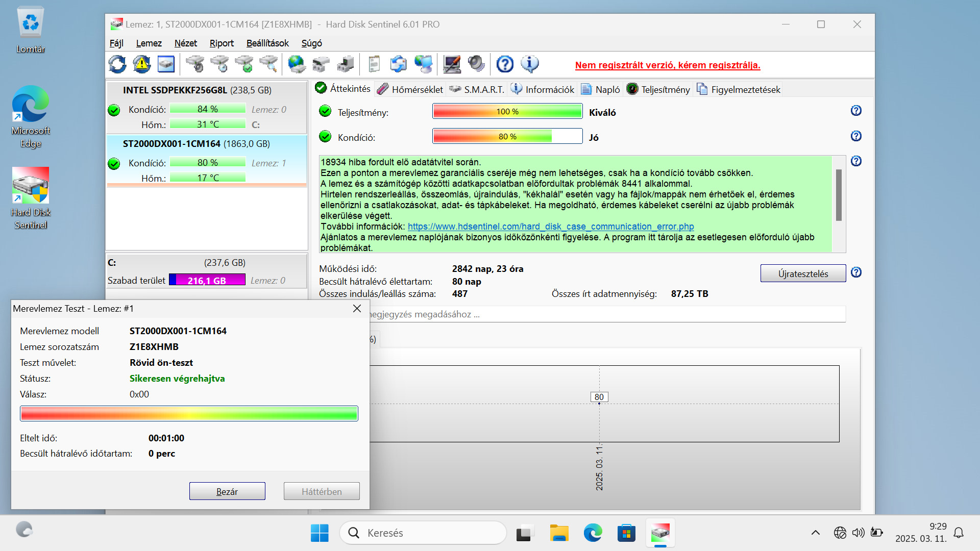
Task: Open the hdsentinel.com communication error link
Action: pos(550,227)
